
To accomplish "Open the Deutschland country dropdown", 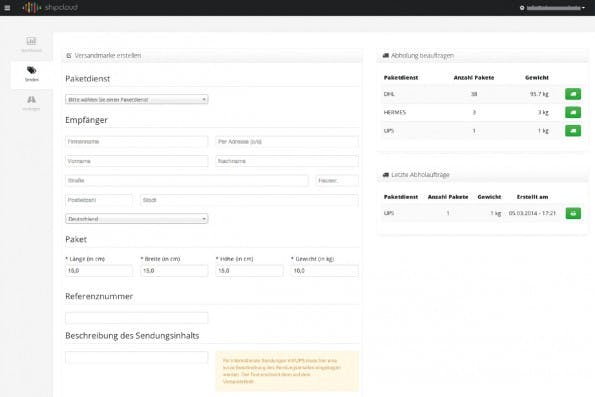I will (x=137, y=219).
